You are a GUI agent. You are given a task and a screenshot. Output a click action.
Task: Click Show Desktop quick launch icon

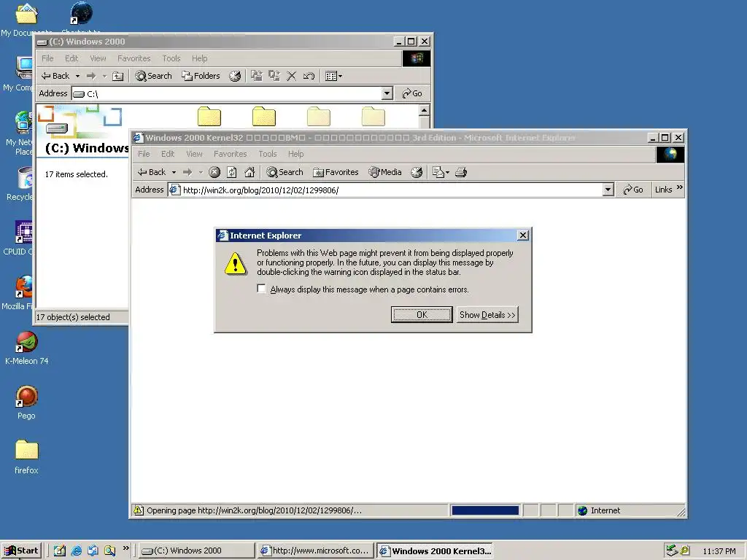(60, 551)
